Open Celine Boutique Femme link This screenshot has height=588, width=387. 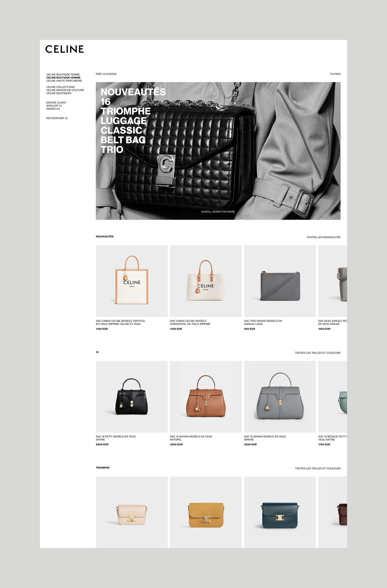63,75
